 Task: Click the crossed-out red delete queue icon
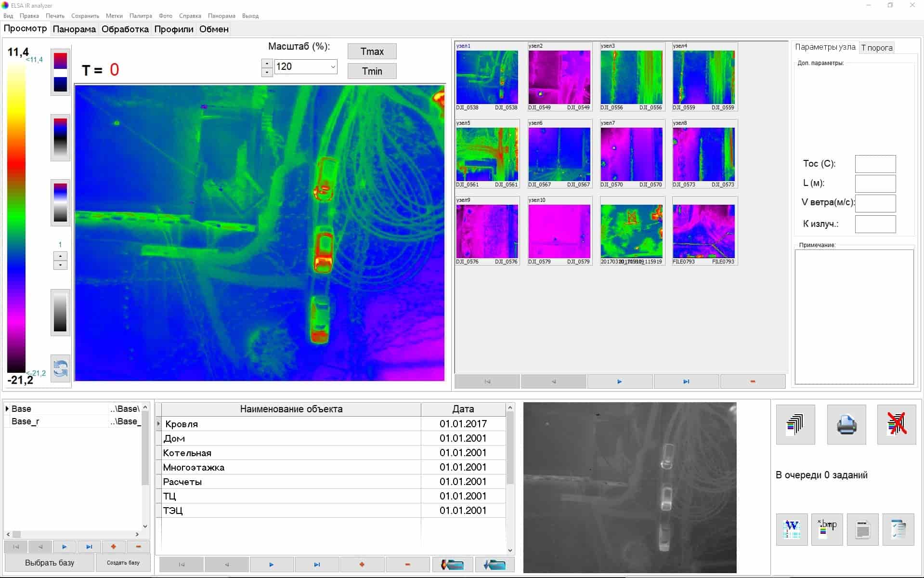[897, 424]
